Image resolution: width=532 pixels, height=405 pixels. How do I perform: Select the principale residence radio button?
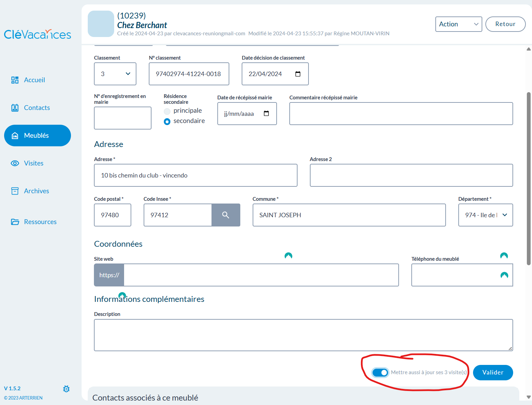click(x=167, y=111)
